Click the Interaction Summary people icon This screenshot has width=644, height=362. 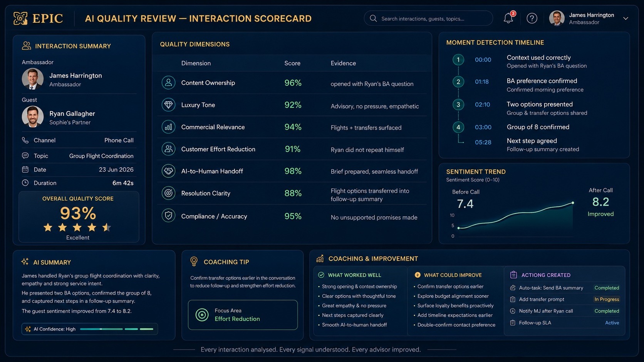coord(26,46)
